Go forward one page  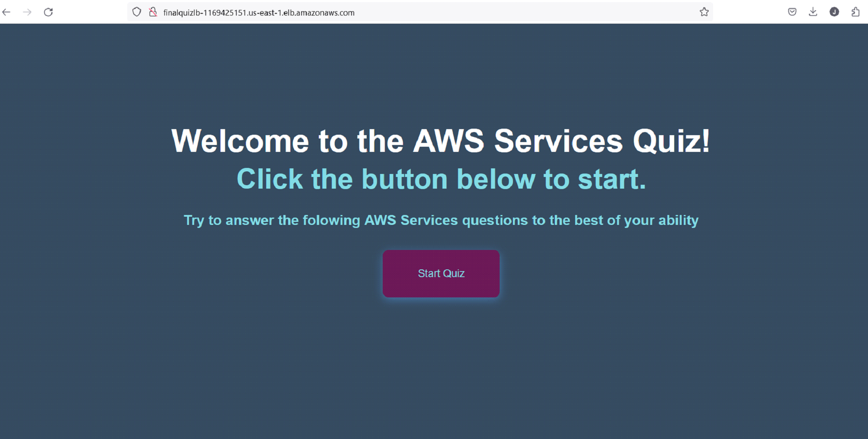tap(27, 12)
